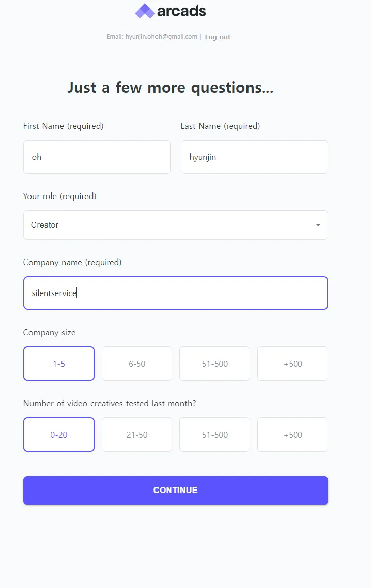Pick 51-500 under Company size
Viewport: 371px width, 588px height.
[x=214, y=364]
